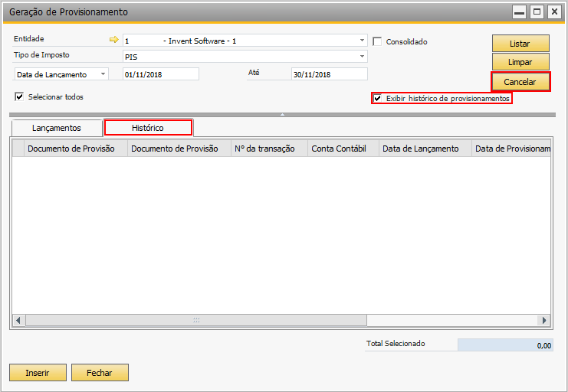
Task: Click the Conta Contábil column header
Action: point(343,149)
